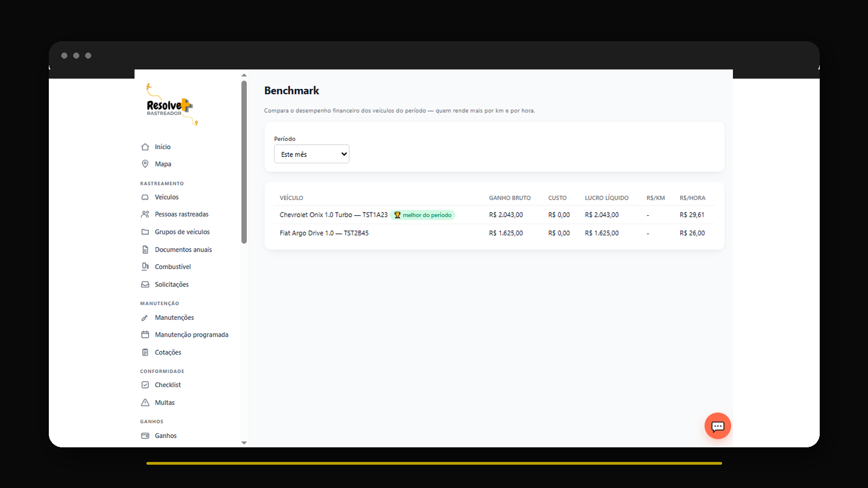Viewport: 868px width, 488px height.
Task: Click the Documentos anuais document icon
Action: pos(145,249)
